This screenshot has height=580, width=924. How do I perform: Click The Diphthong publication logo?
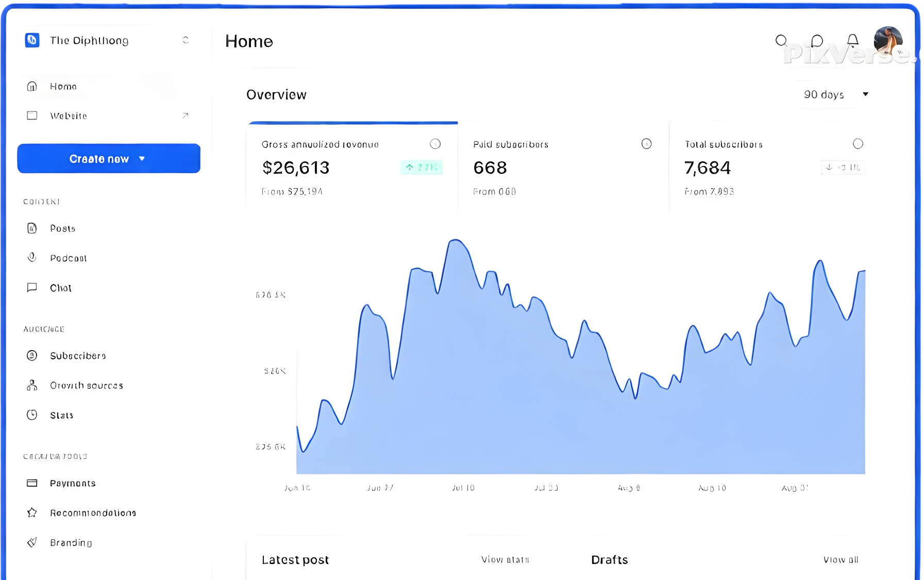[x=32, y=40]
